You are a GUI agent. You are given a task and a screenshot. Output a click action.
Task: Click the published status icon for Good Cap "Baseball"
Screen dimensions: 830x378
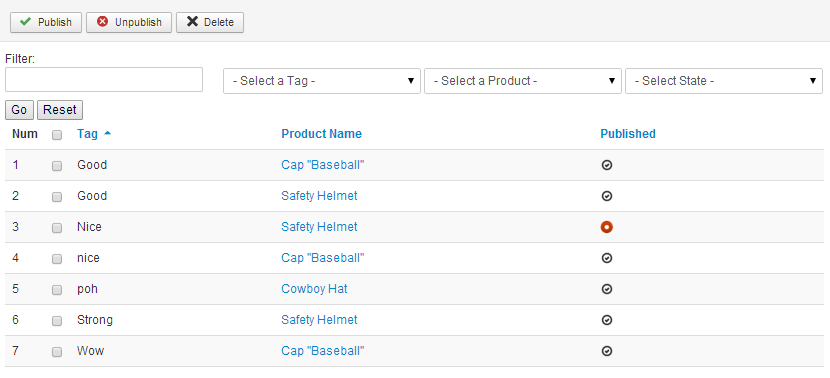[x=607, y=165]
